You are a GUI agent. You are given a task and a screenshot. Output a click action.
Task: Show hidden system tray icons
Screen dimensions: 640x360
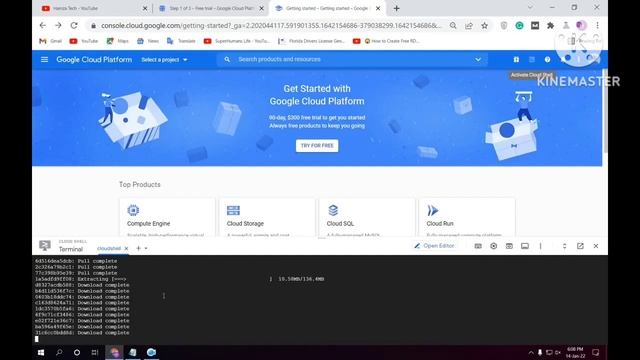coord(531,352)
